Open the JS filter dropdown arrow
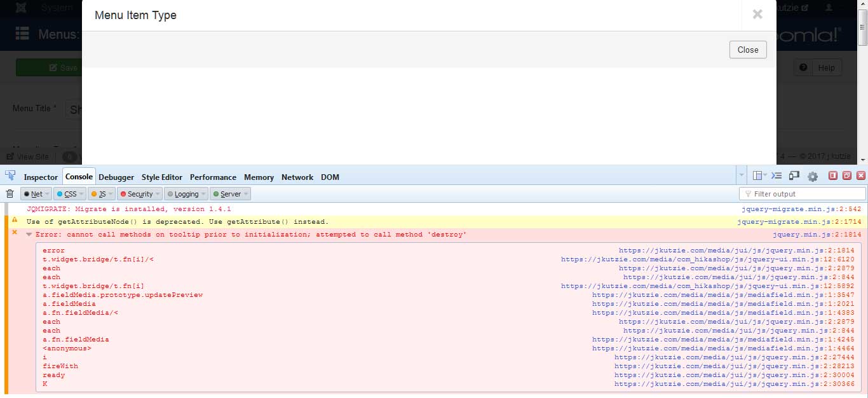 coord(111,194)
